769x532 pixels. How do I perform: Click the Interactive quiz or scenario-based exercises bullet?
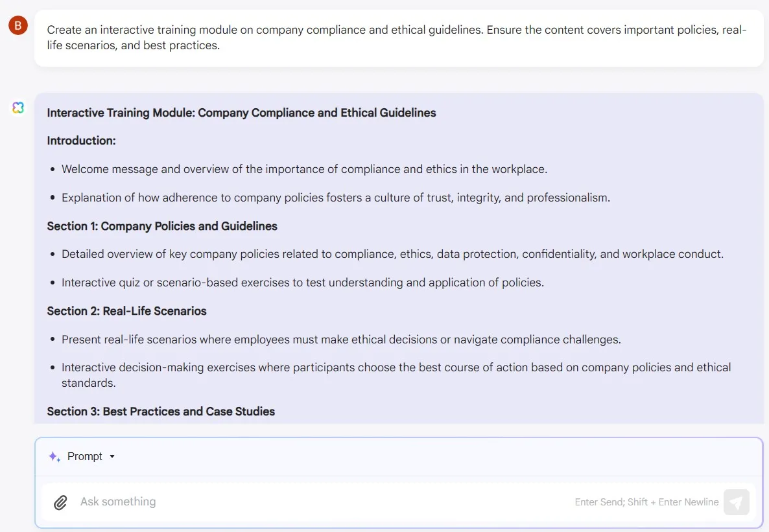pyautogui.click(x=303, y=283)
